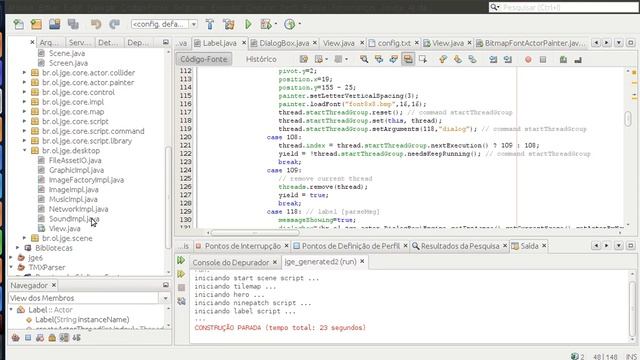Select FileAssetIO.java in the tree
This screenshot has width=640, height=360.
point(75,160)
